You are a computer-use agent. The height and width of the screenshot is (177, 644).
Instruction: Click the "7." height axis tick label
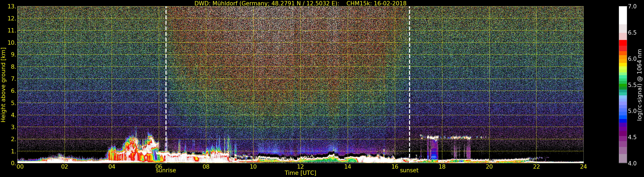pyautogui.click(x=14, y=79)
